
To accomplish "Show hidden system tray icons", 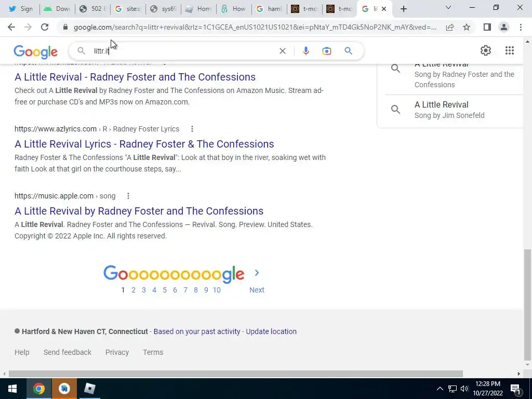I will (440, 389).
